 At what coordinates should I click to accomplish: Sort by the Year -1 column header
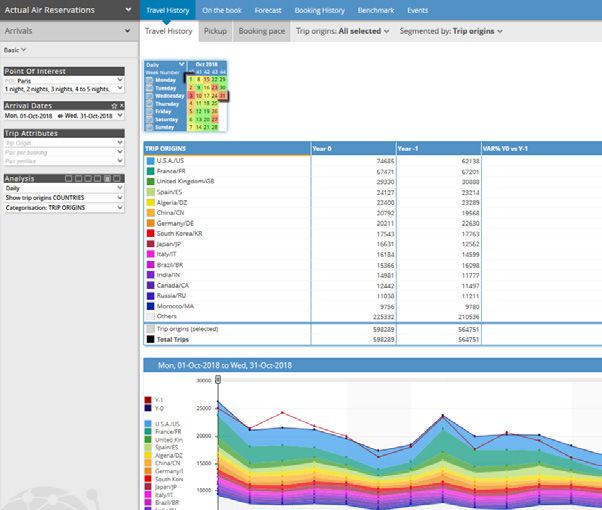point(439,149)
